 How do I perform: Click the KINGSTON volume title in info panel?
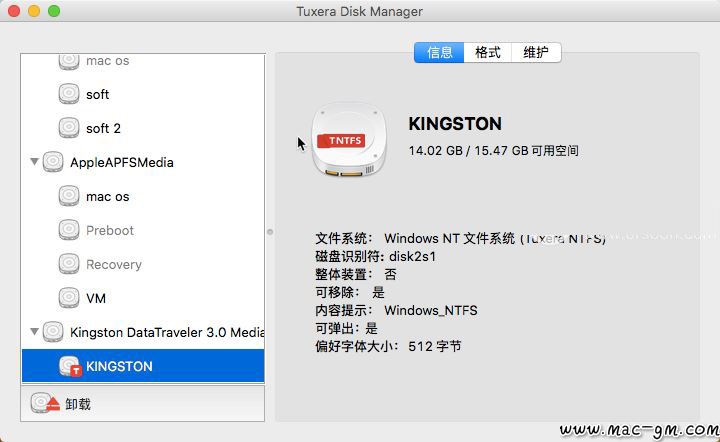(455, 123)
